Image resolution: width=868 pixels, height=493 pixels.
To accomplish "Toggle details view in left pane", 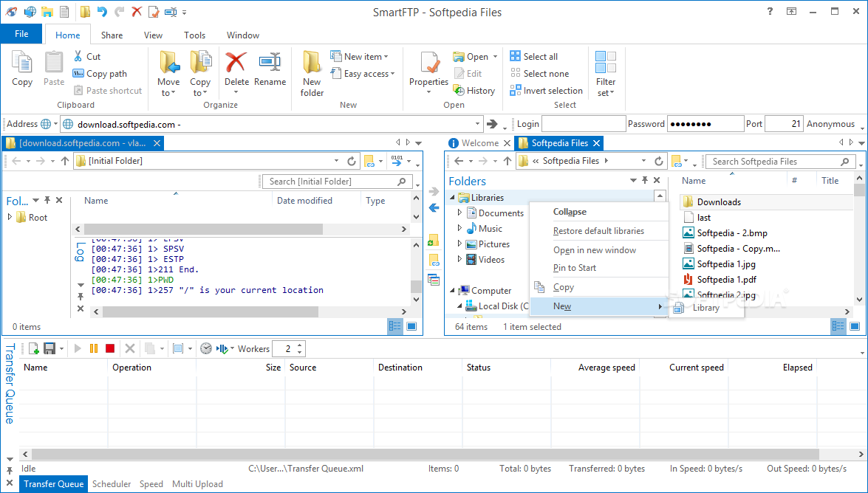I will 395,326.
